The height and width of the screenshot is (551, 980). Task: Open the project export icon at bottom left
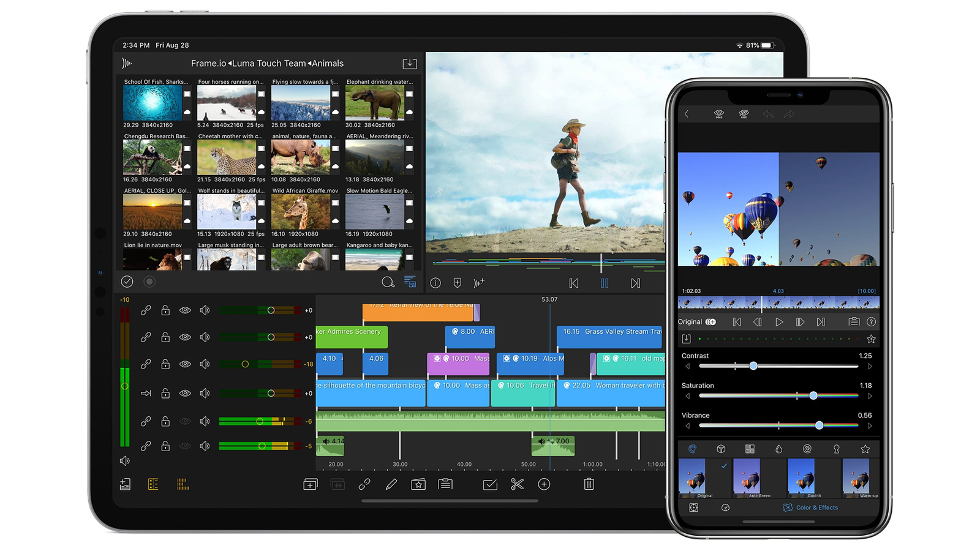pos(125,484)
